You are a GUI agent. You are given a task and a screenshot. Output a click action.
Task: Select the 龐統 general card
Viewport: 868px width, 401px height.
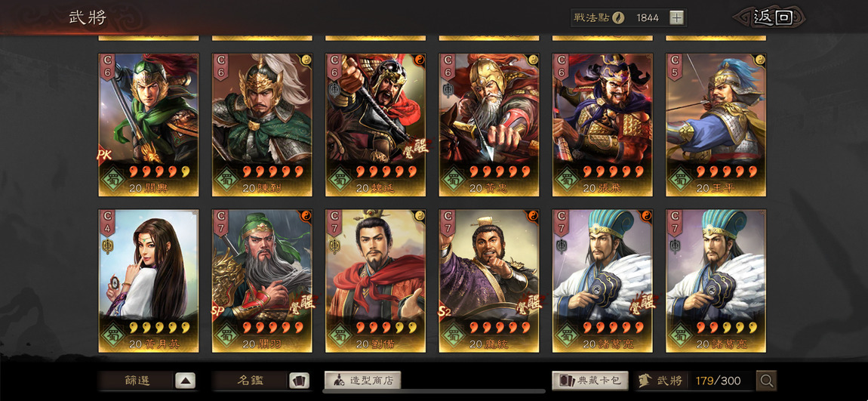489,281
